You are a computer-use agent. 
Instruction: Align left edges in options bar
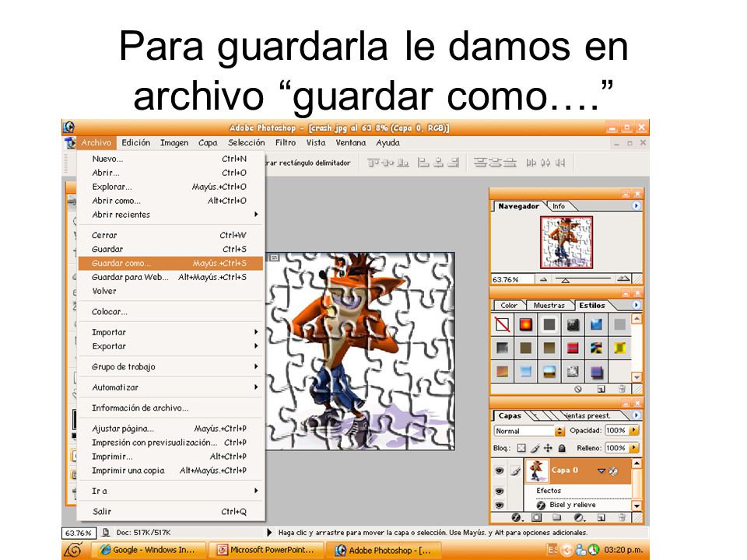[423, 163]
